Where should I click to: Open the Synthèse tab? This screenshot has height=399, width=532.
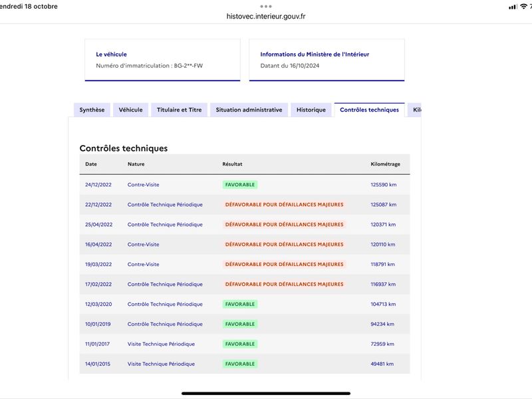[92, 110]
